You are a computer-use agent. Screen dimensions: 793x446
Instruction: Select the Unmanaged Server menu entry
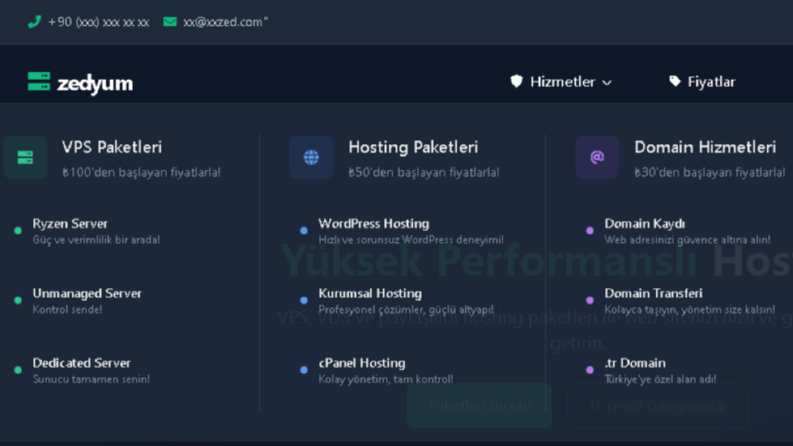click(x=87, y=293)
